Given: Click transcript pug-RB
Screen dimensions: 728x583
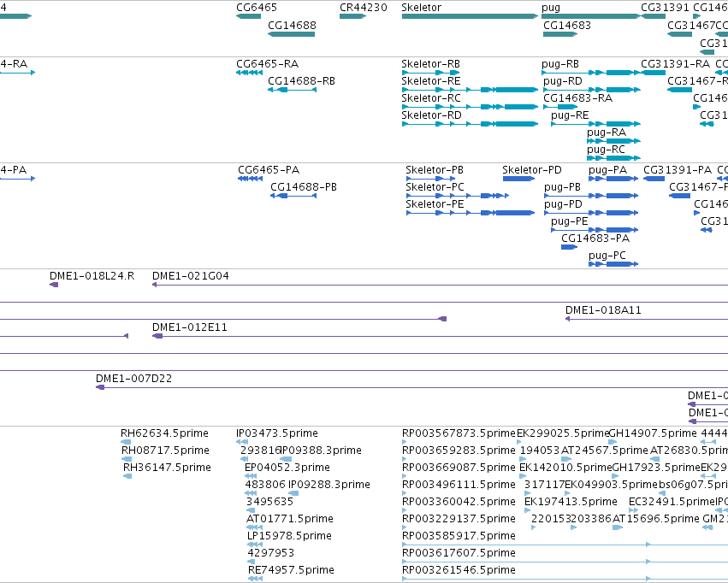Looking at the screenshot, I should (591, 73).
